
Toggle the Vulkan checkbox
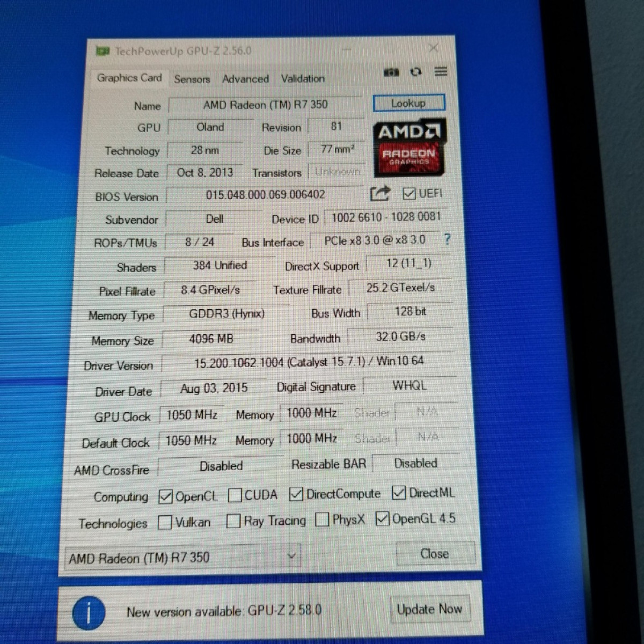tap(165, 523)
